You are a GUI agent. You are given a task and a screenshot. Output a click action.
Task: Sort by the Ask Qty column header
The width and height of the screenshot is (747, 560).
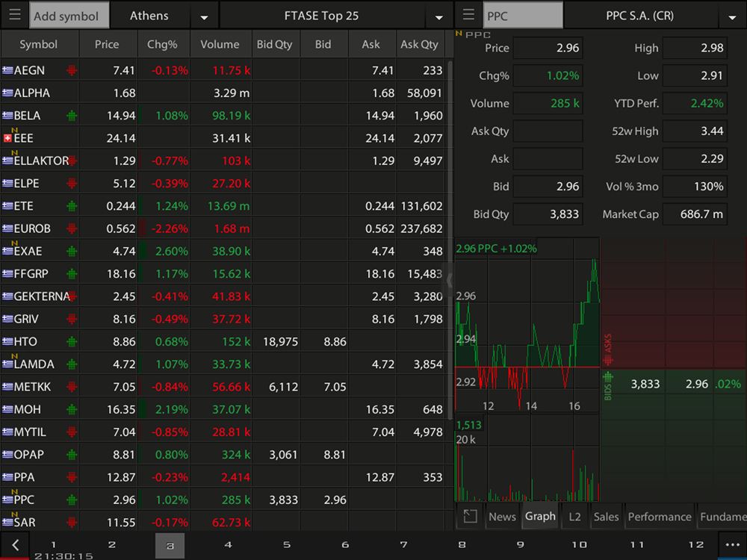pyautogui.click(x=419, y=44)
